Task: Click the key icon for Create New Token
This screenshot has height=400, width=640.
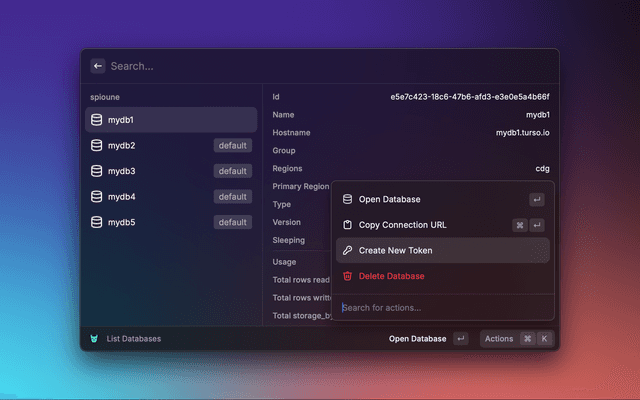Action: tap(347, 250)
